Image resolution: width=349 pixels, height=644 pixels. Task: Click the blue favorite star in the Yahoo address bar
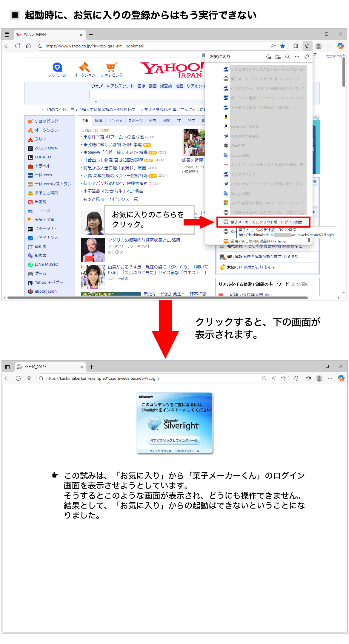coord(283,46)
